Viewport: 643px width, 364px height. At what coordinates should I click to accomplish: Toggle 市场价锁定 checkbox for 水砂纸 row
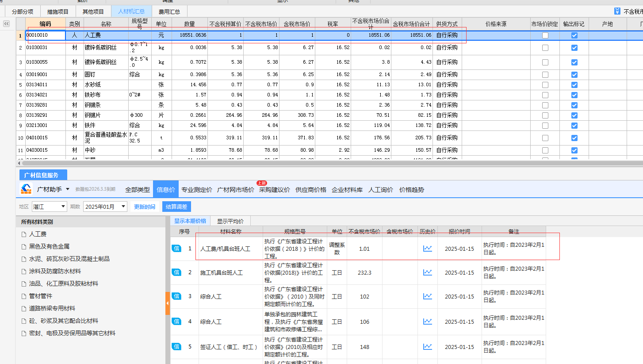(x=545, y=85)
